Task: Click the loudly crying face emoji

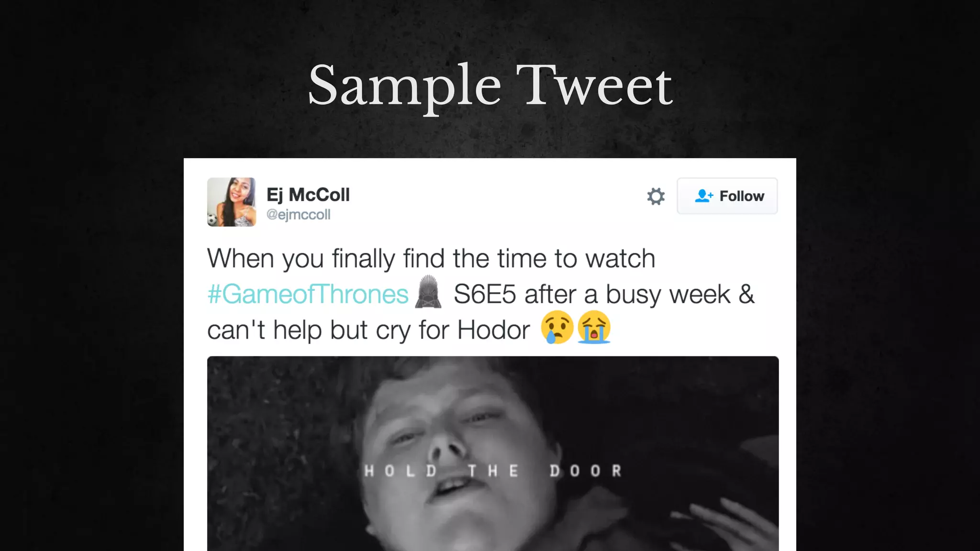Action: (594, 328)
